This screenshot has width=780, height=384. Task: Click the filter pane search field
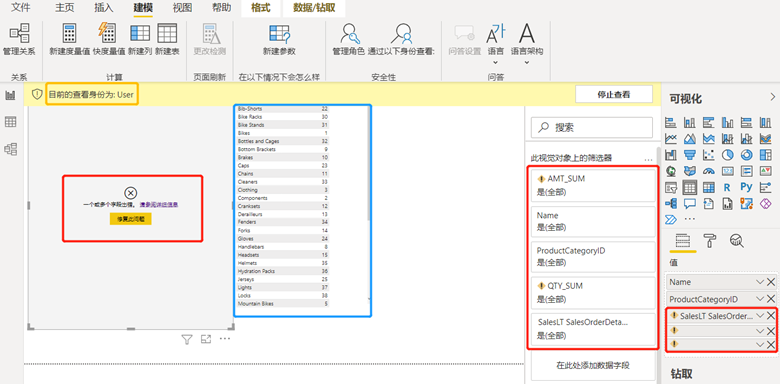[x=592, y=127]
